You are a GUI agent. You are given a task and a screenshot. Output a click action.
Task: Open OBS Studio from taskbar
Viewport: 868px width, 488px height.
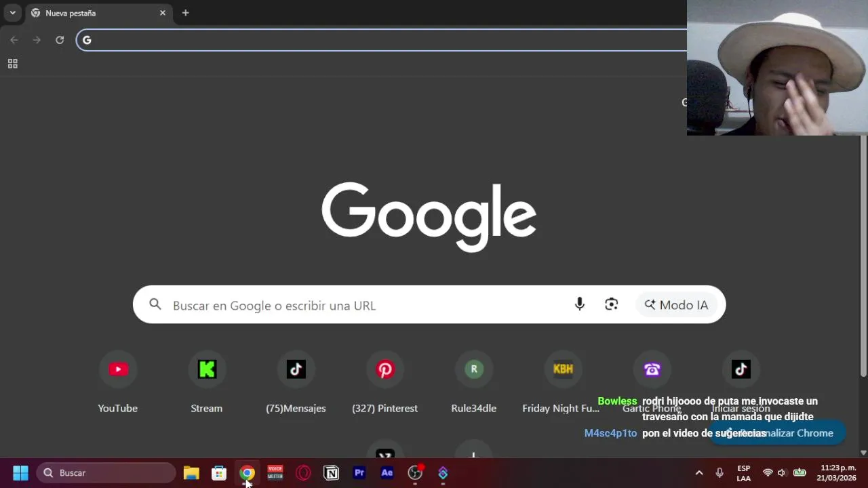[415, 472]
